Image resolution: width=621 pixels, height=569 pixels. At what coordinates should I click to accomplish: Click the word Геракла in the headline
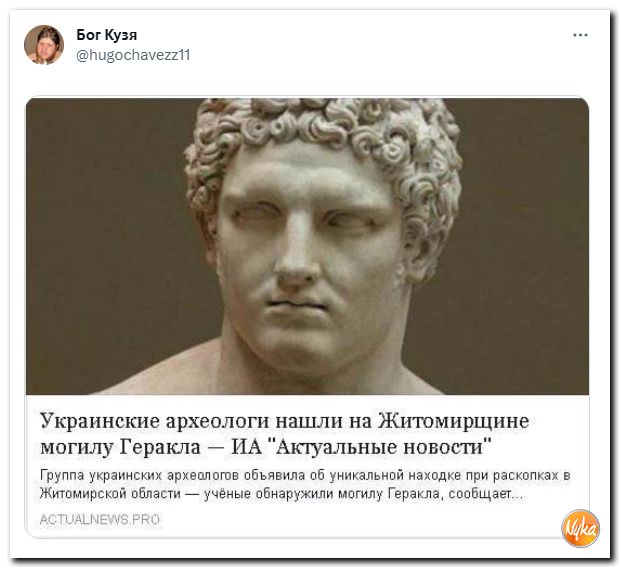click(x=160, y=447)
